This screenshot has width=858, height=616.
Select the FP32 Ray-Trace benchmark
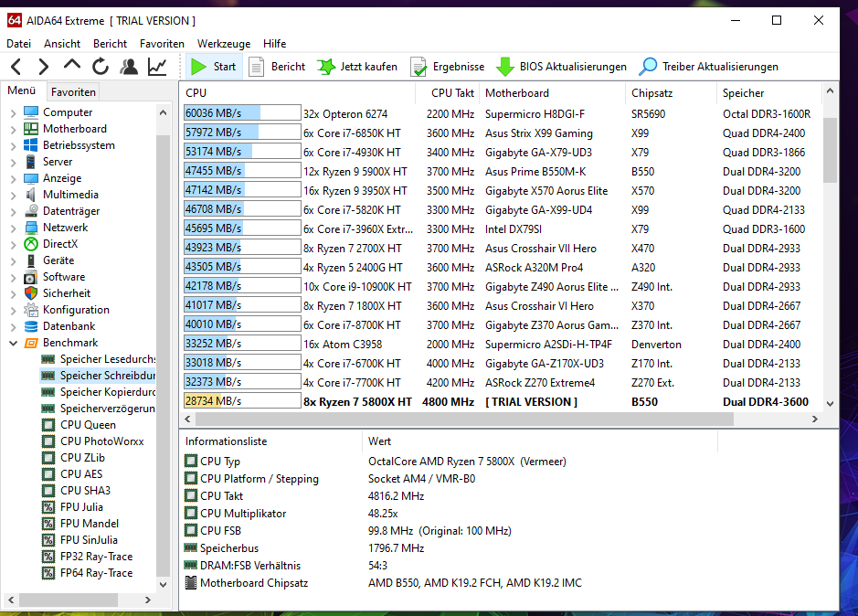(88, 557)
